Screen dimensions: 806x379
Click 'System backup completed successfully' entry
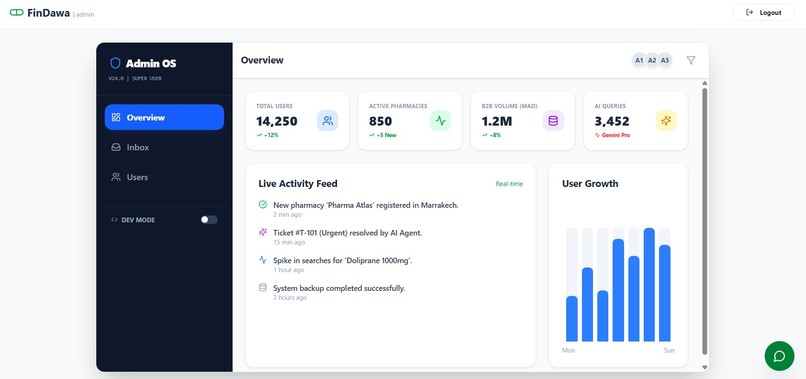339,288
